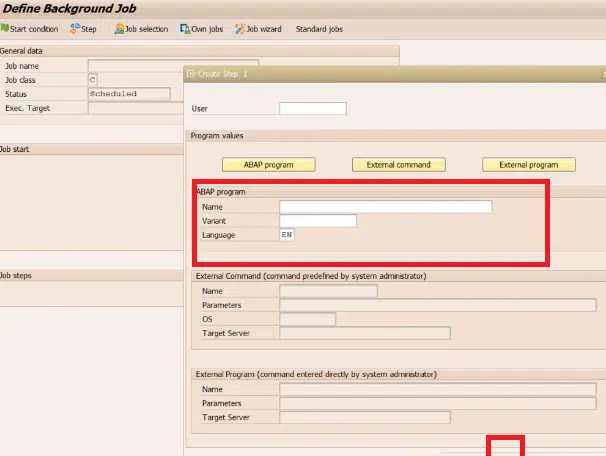Click the OS field
The image size is (606, 456).
(308, 319)
